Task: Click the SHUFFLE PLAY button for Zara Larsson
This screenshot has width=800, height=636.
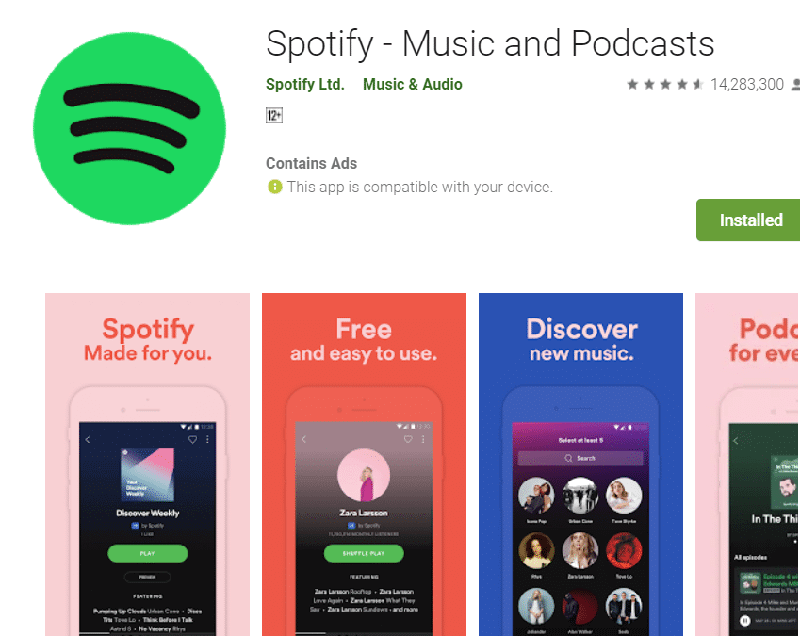Action: 364,553
